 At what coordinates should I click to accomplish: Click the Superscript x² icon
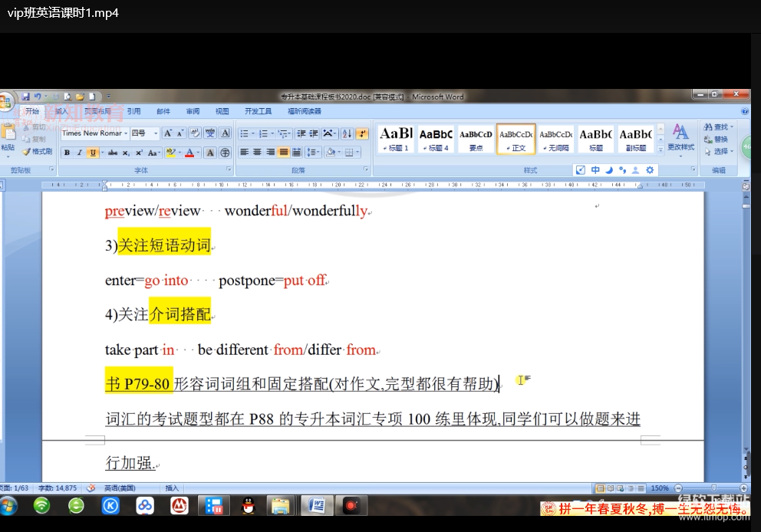139,153
